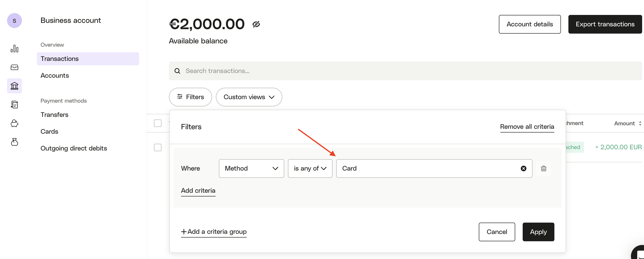Check the select-all transactions checkbox
Image resolution: width=644 pixels, height=259 pixels.
tap(158, 123)
